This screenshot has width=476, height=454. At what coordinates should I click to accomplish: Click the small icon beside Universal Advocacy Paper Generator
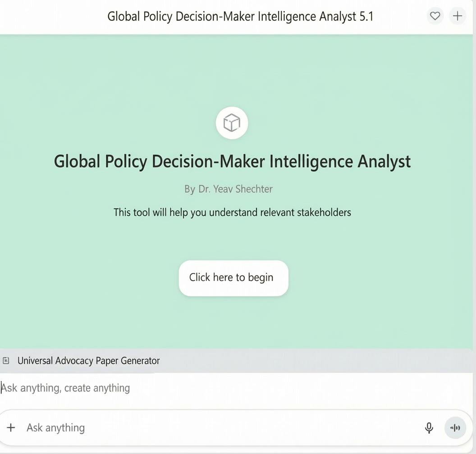pos(5,360)
